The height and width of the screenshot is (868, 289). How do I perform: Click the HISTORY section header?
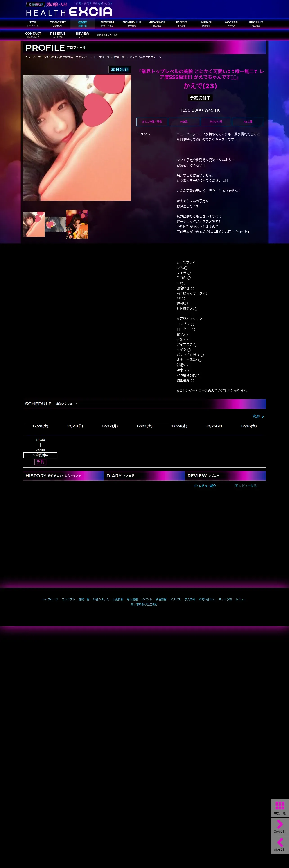(63, 476)
